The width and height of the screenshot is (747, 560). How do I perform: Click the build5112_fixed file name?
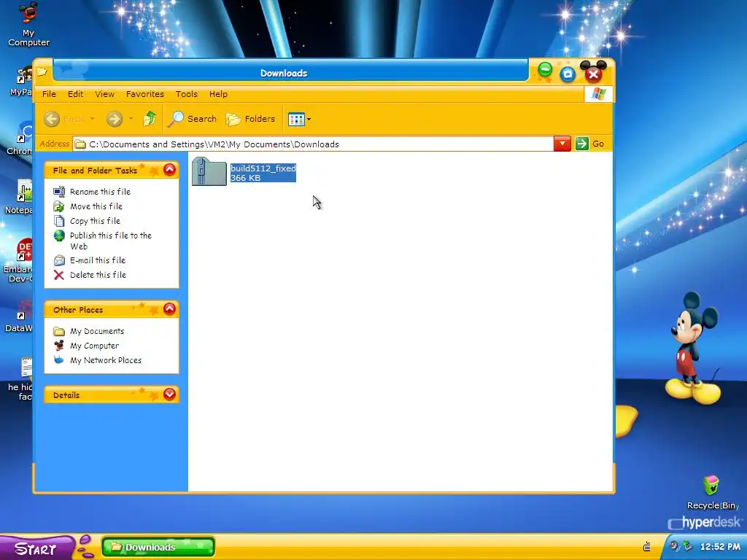point(263,168)
